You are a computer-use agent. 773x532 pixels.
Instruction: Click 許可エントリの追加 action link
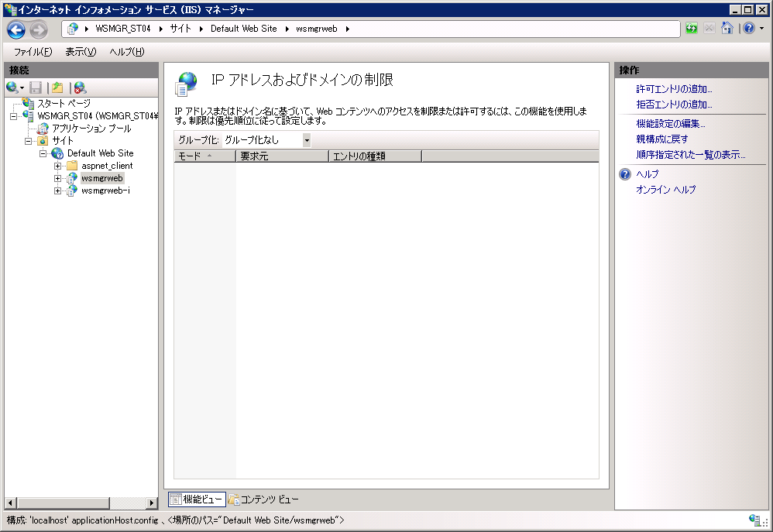[x=674, y=89]
